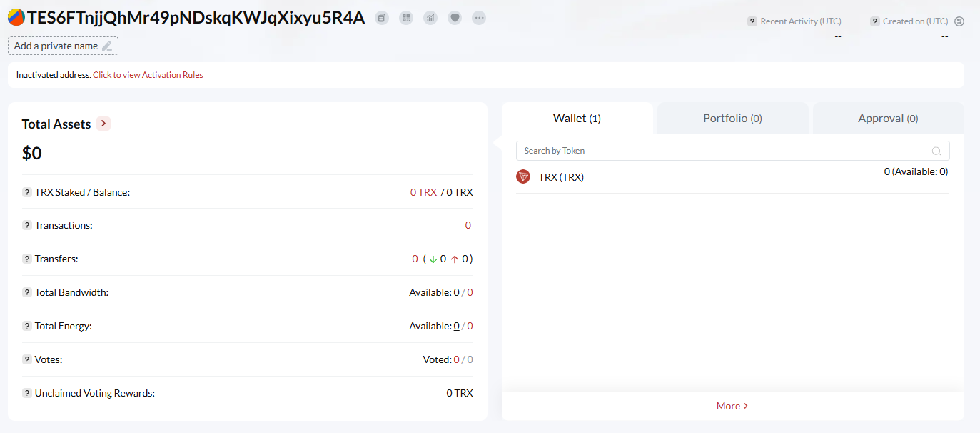Image resolution: width=980 pixels, height=433 pixels.
Task: Show the address QR code
Action: click(406, 18)
